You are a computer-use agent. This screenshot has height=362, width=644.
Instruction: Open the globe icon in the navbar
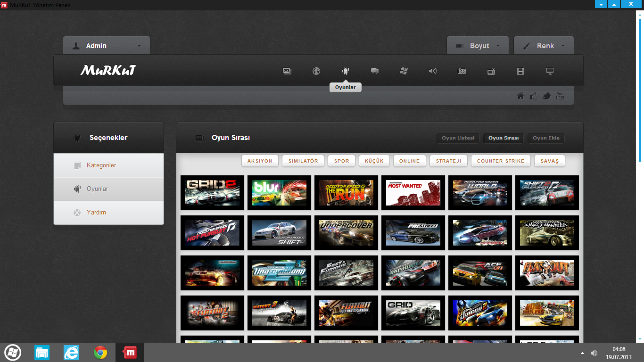pos(316,71)
